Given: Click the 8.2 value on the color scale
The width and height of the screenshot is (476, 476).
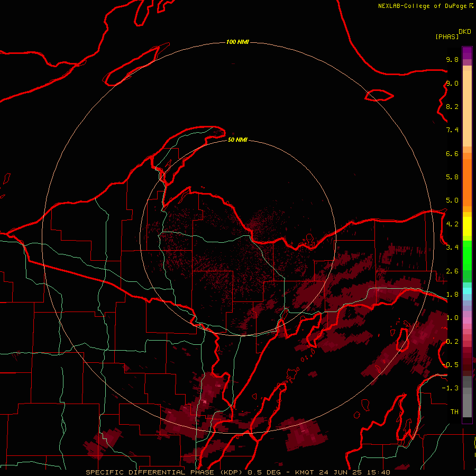Looking at the screenshot, I should click(452, 106).
